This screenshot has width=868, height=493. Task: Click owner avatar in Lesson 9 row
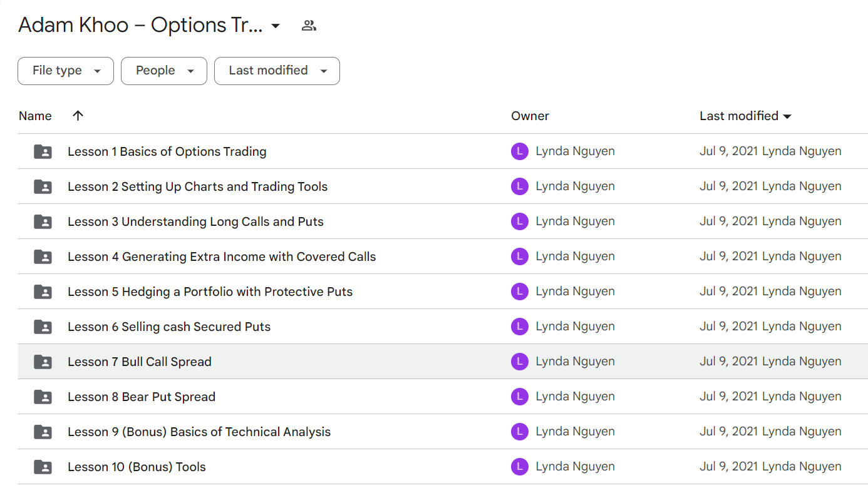tap(520, 432)
